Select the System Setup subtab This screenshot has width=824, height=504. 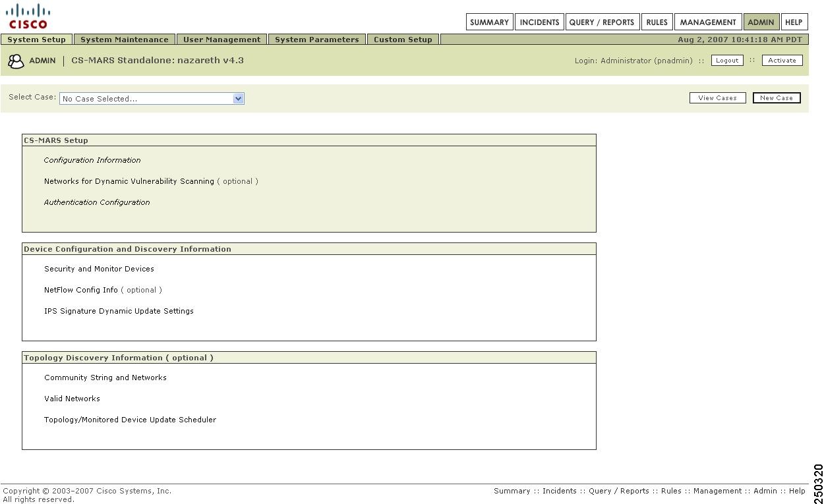(36, 40)
